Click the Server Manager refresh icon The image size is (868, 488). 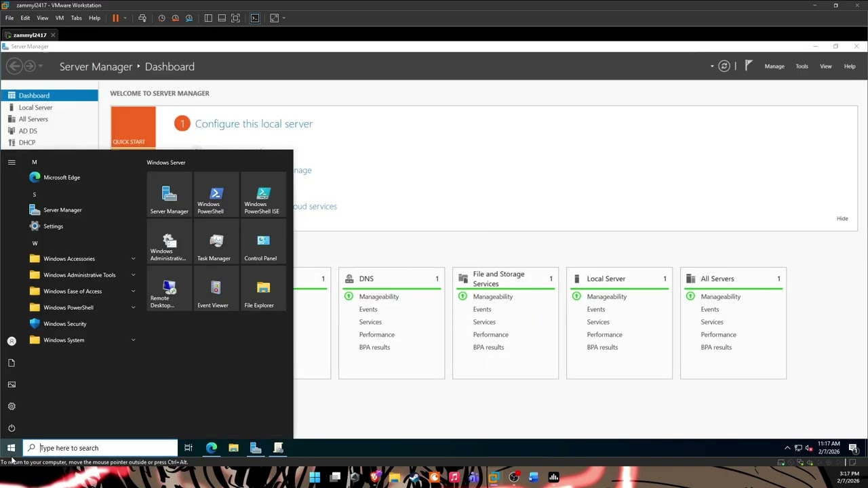(x=724, y=66)
